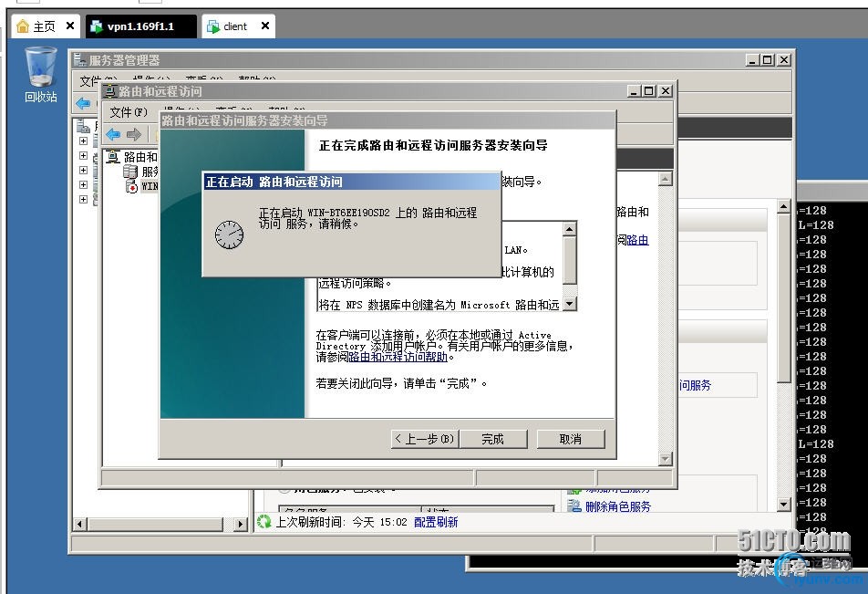Click the right arrow of Server Manager tree scrollbar
The width and height of the screenshot is (868, 594).
[x=241, y=524]
